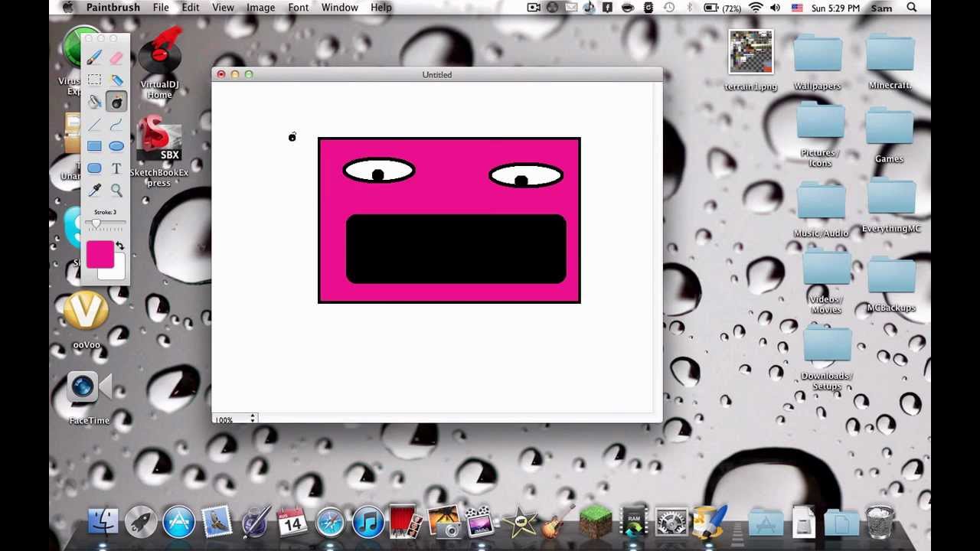This screenshot has width=980, height=551.
Task: Select the Rectangle shape tool
Action: tap(94, 146)
